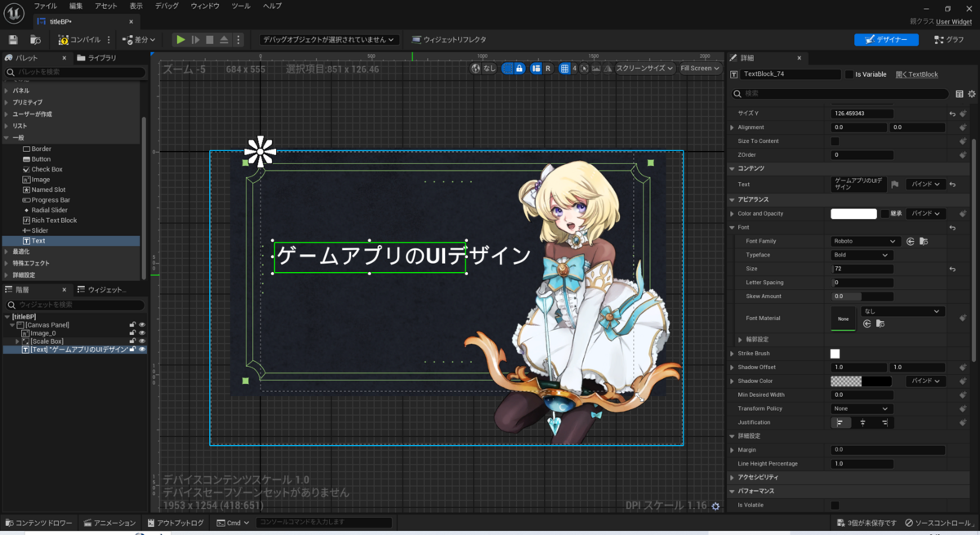This screenshot has height=535, width=980.
Task: Enable the Is Volatile checkbox
Action: click(x=835, y=506)
